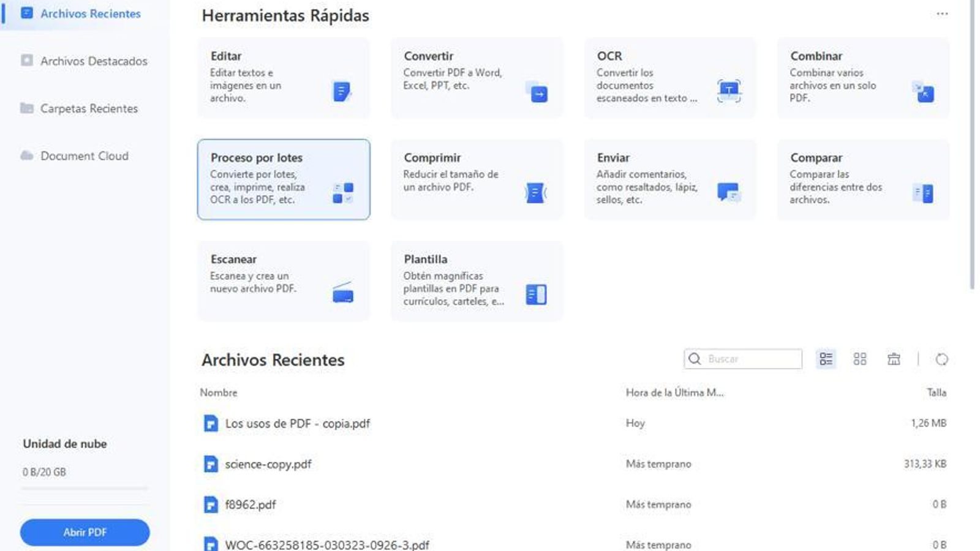This screenshot has width=980, height=551.
Task: Click the cloud storage usage bar
Action: [x=85, y=489]
